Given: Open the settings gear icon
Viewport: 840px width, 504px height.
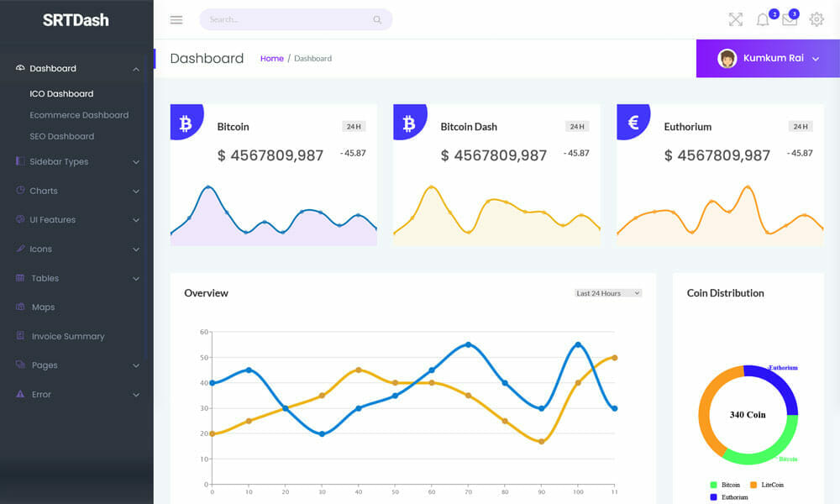Looking at the screenshot, I should [816, 19].
